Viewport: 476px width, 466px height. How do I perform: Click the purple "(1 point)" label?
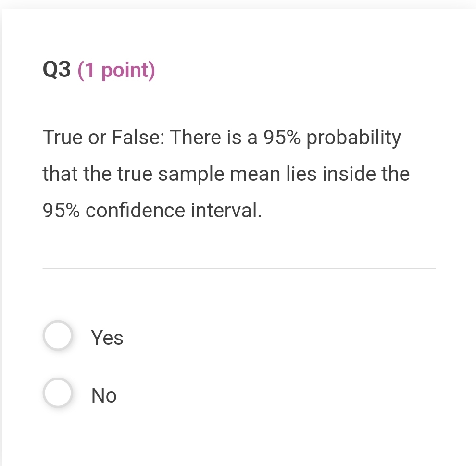[116, 70]
